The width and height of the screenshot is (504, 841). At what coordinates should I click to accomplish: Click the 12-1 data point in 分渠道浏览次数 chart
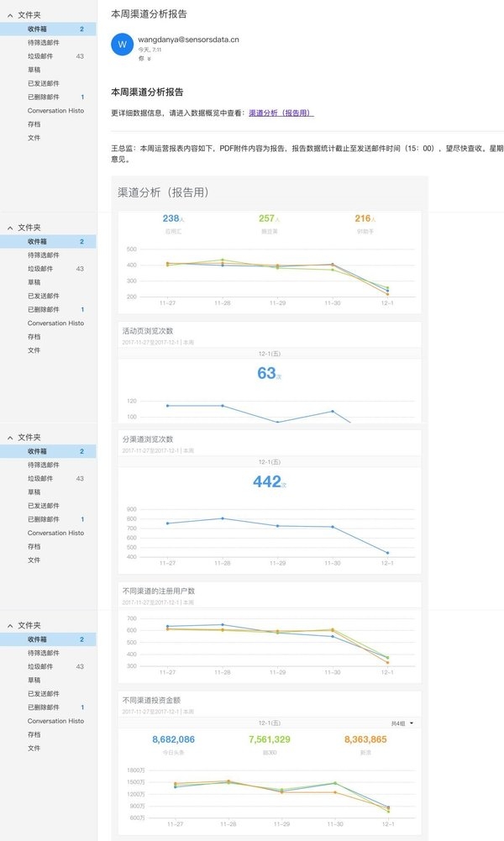click(x=387, y=553)
